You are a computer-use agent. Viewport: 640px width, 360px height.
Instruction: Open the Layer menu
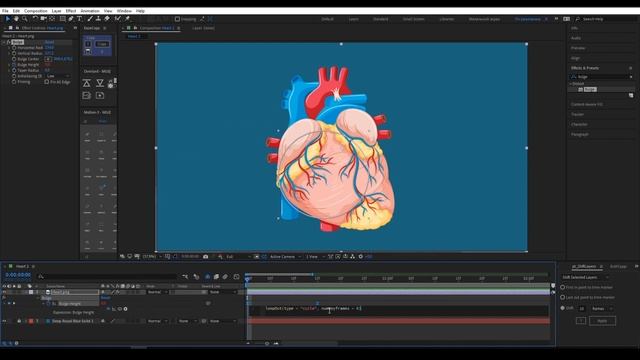pos(57,11)
